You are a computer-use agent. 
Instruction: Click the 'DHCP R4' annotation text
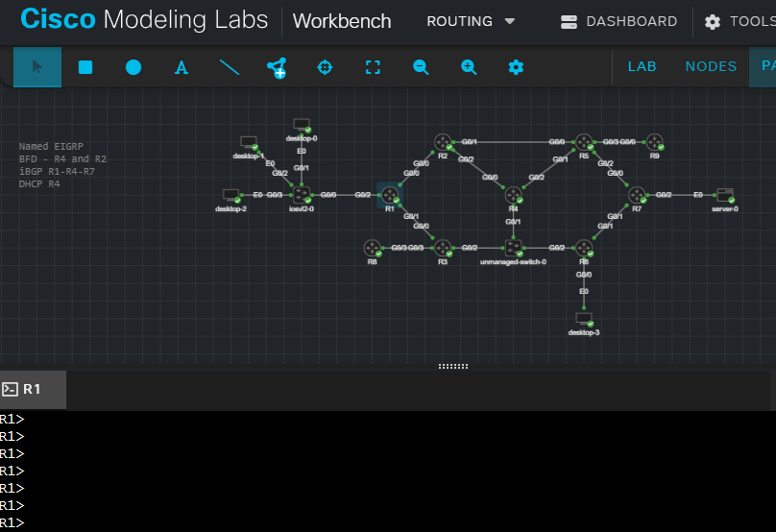click(39, 184)
